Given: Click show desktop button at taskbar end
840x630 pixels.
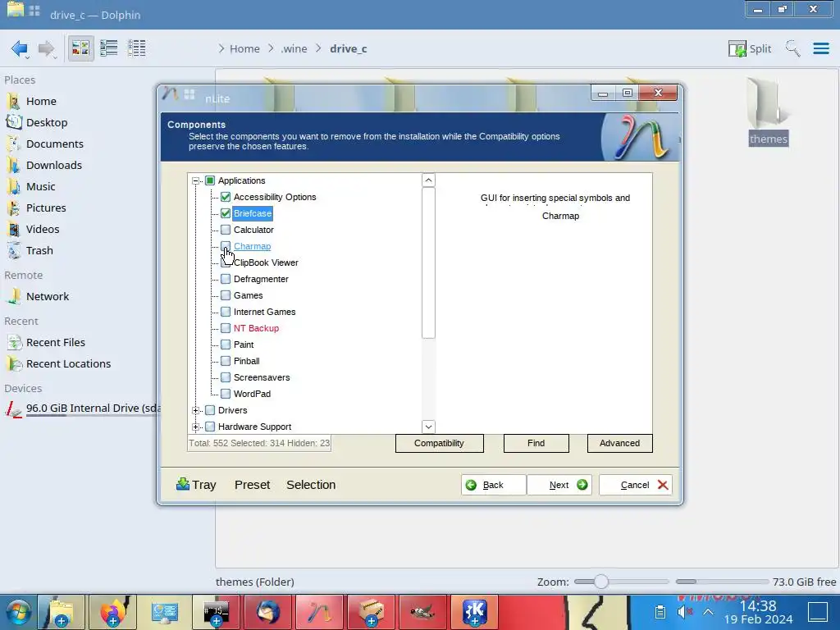Looking at the screenshot, I should (x=818, y=612).
